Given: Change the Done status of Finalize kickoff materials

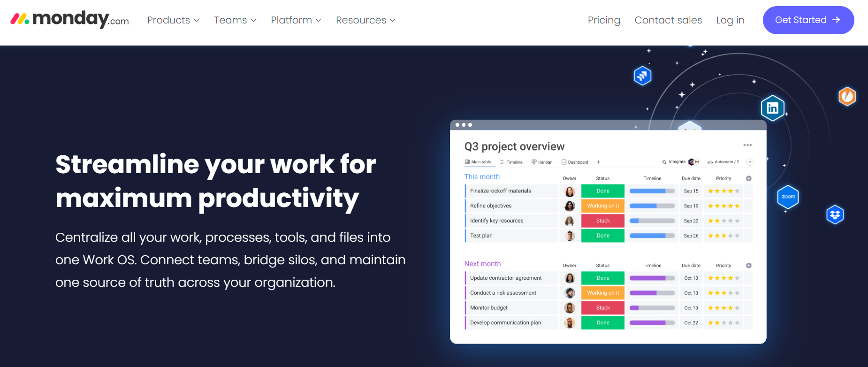Looking at the screenshot, I should [603, 191].
